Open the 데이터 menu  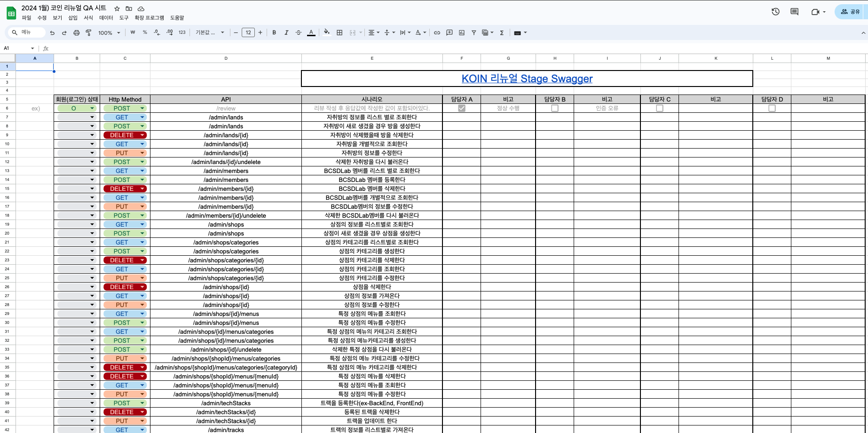tap(106, 18)
